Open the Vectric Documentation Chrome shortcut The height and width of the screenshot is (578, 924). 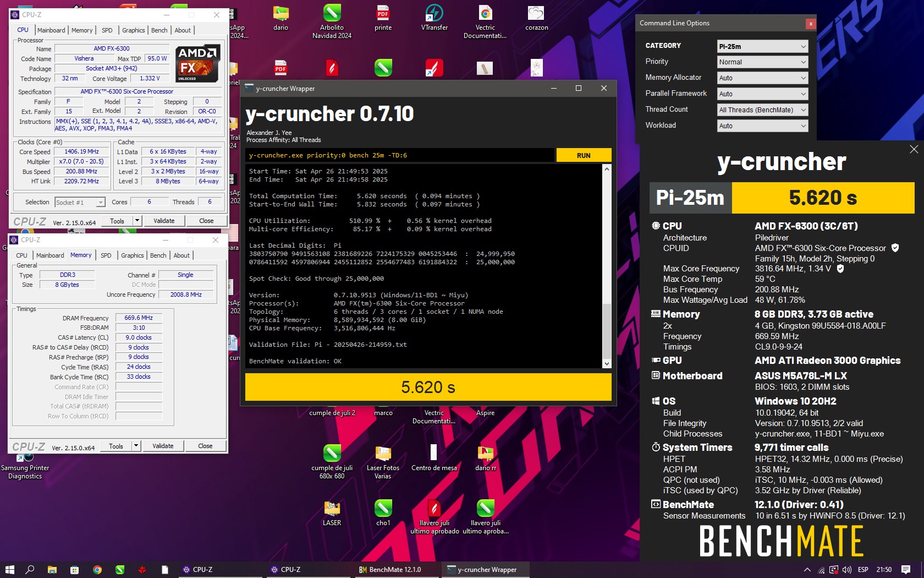[485, 21]
